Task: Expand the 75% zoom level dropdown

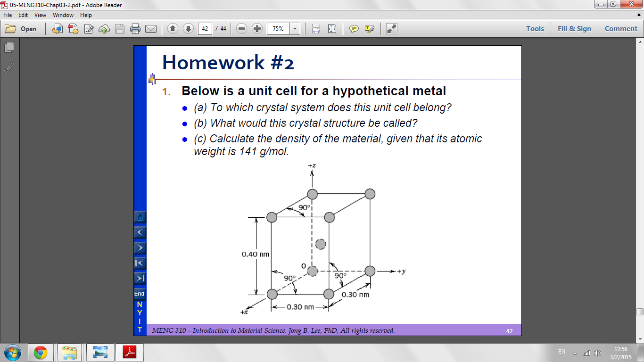Action: tap(295, 29)
